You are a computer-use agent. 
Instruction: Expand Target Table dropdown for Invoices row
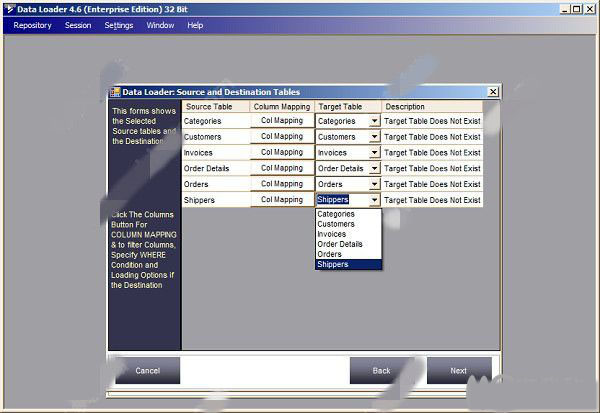[374, 152]
